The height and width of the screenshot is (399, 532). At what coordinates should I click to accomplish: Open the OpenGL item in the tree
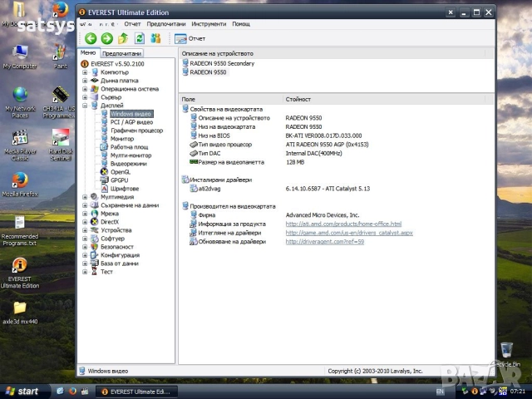[120, 171]
